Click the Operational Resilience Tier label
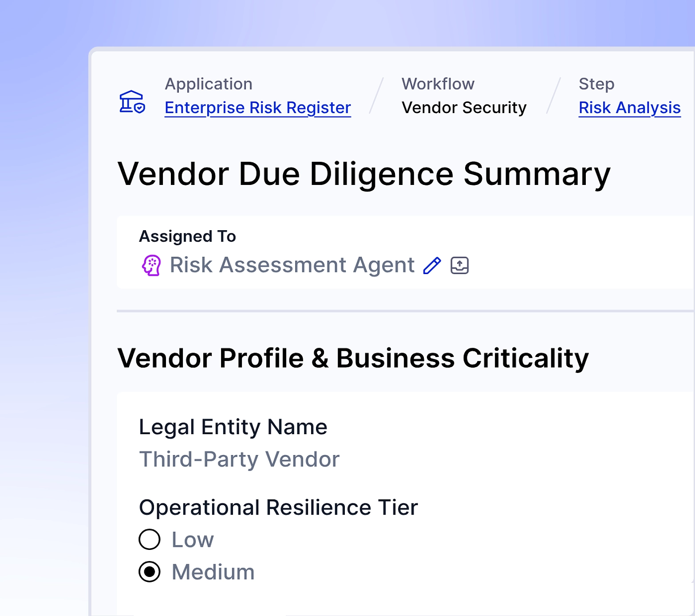 [278, 507]
